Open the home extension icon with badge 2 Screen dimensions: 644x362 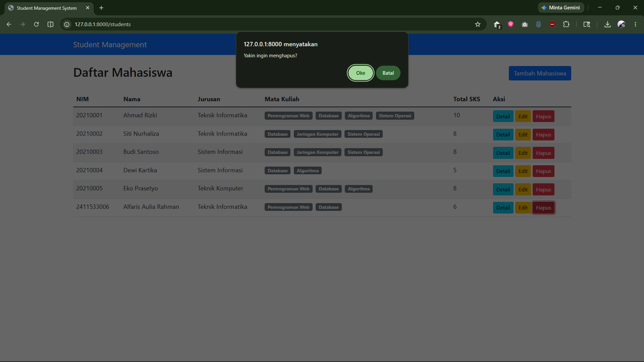click(497, 25)
